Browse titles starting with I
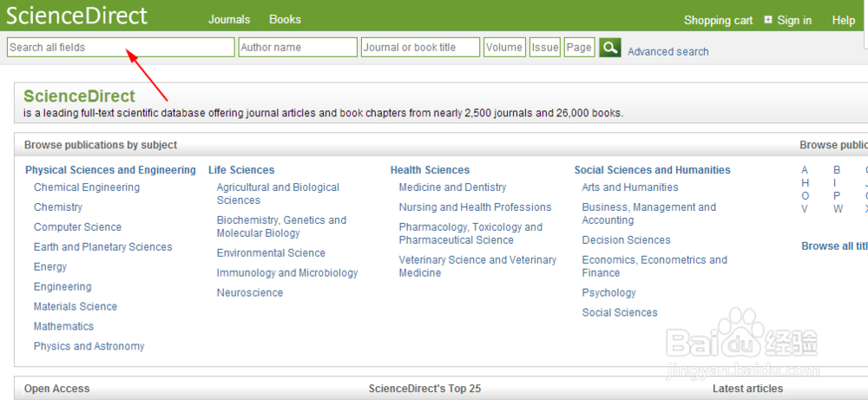This screenshot has height=400, width=868. 835,182
